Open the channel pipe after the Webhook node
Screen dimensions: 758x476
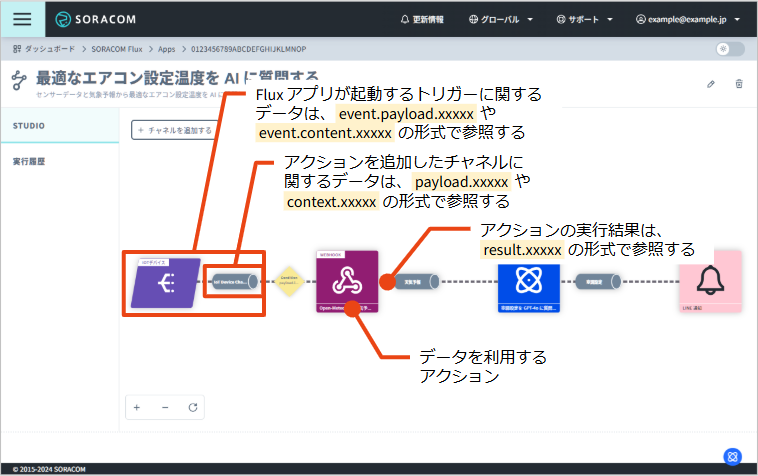point(417,282)
